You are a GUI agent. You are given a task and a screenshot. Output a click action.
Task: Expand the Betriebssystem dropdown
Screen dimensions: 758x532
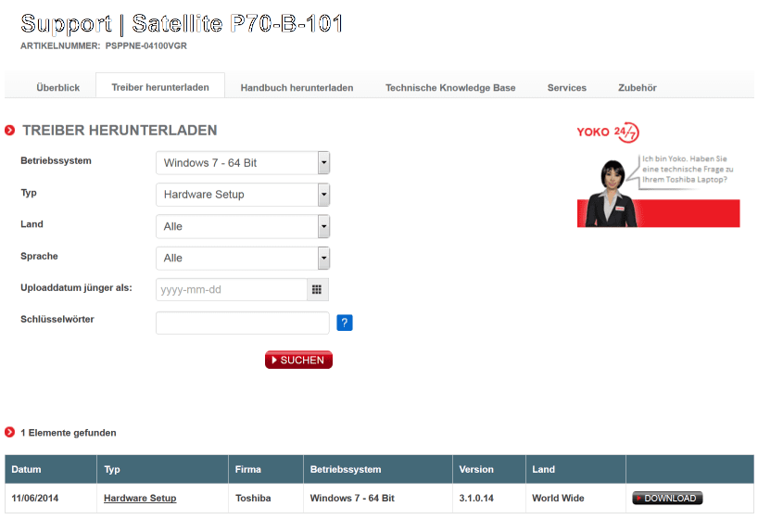243,163
